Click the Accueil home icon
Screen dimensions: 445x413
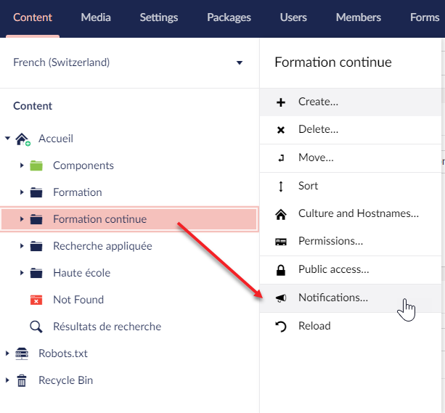(x=22, y=139)
